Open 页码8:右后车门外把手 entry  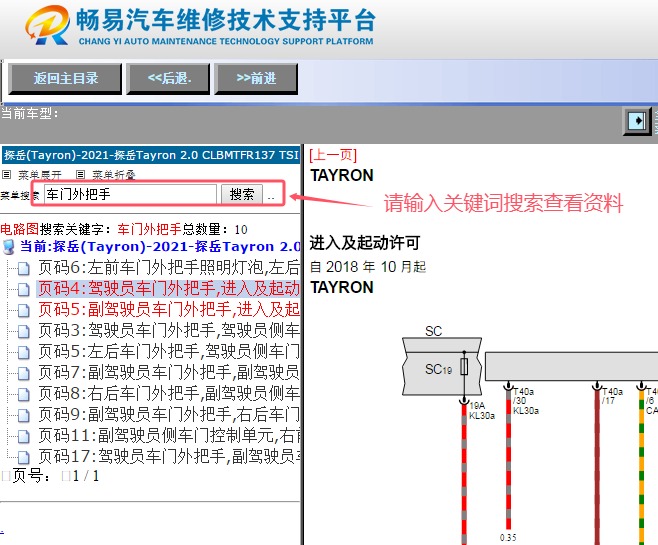click(x=169, y=393)
